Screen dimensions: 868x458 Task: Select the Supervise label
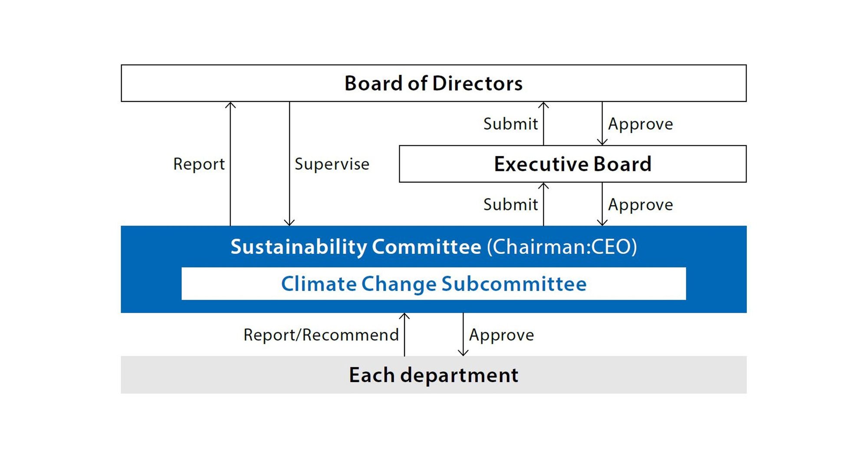pyautogui.click(x=332, y=164)
